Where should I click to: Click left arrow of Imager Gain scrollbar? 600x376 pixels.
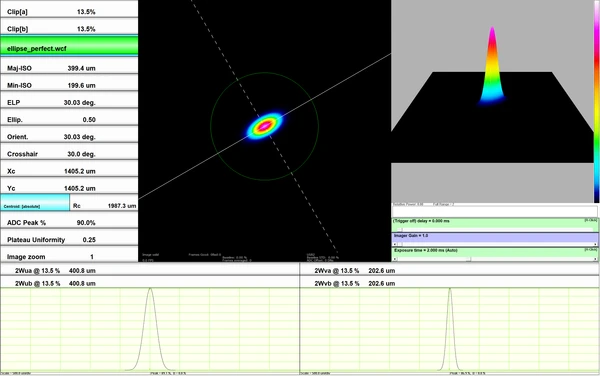coord(395,244)
